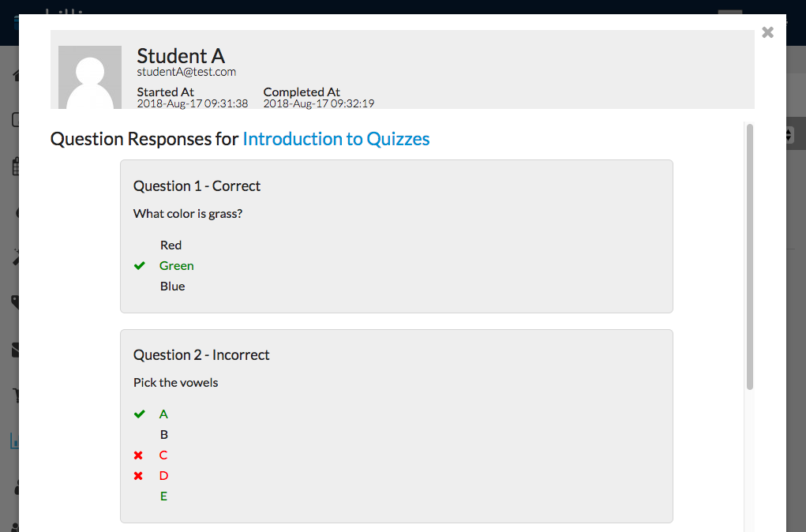This screenshot has width=806, height=532.
Task: Click the Question 2 - Incorrect heading
Action: (x=201, y=355)
